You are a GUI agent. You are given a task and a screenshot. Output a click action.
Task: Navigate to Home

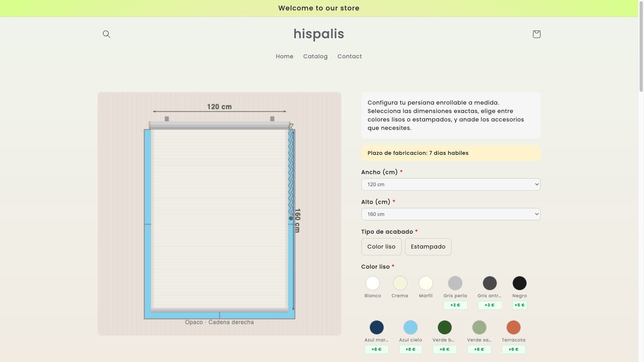[x=285, y=56]
